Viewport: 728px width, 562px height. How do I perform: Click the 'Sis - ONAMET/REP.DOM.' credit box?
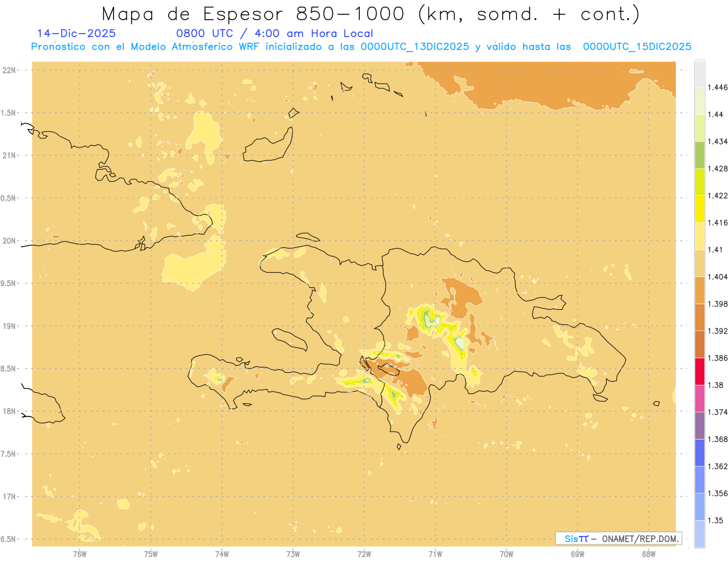pyautogui.click(x=618, y=538)
